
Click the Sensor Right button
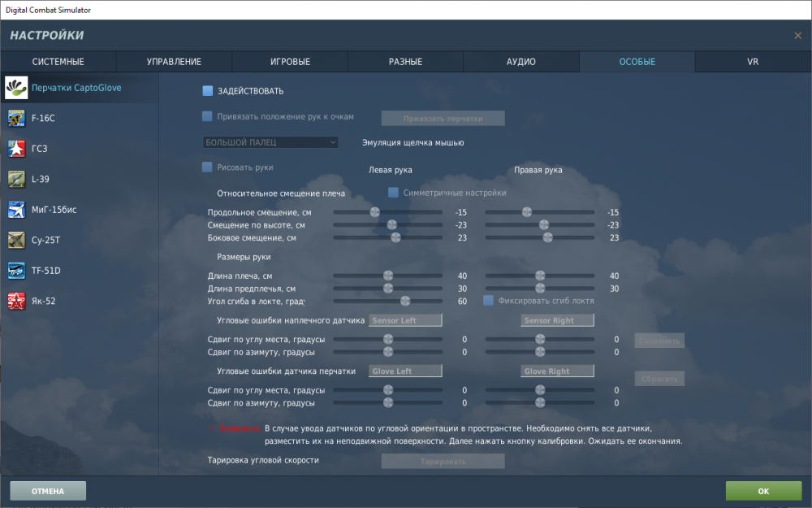tap(557, 320)
